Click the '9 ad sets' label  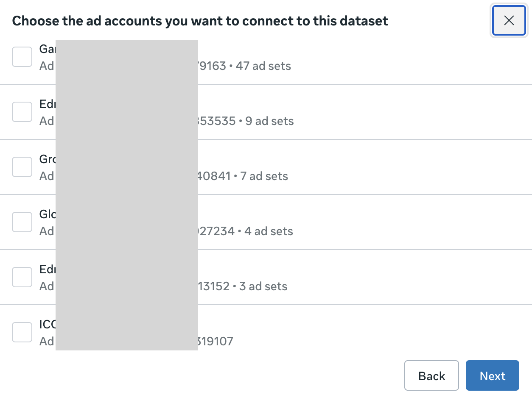click(269, 121)
